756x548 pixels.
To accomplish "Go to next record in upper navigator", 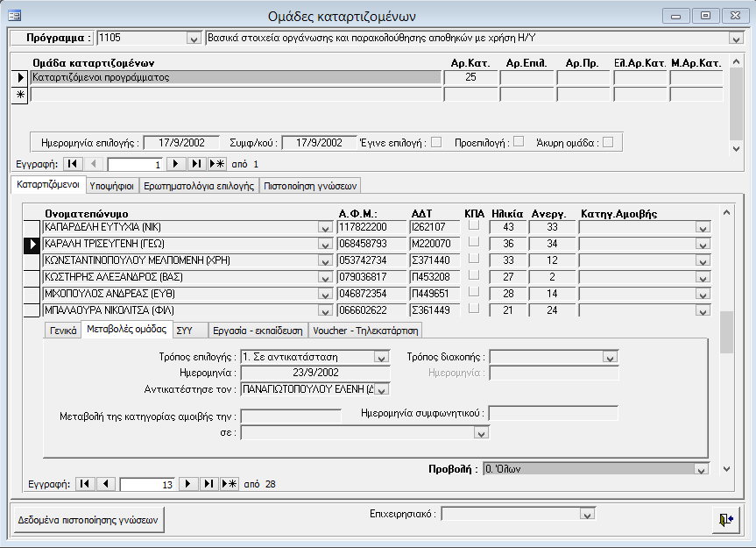I will click(175, 164).
